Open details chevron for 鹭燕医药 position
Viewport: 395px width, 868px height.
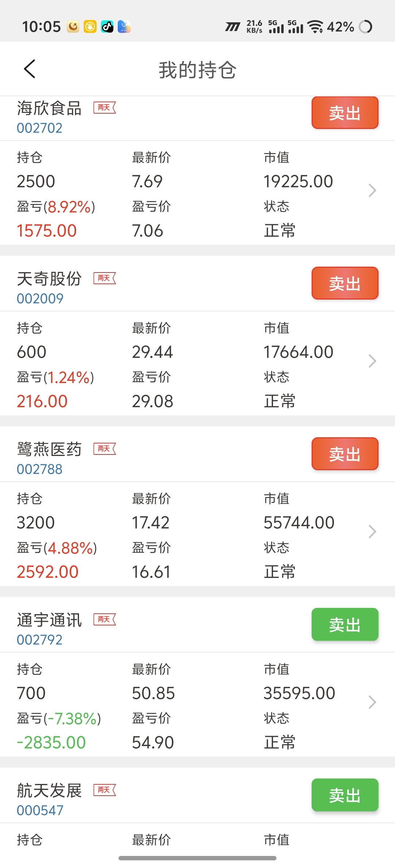click(372, 532)
